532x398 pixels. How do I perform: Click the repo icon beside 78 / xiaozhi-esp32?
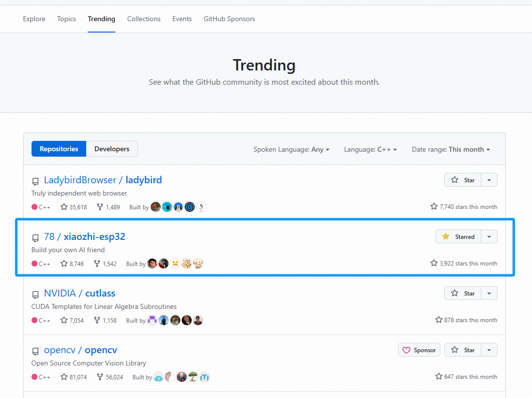click(35, 238)
